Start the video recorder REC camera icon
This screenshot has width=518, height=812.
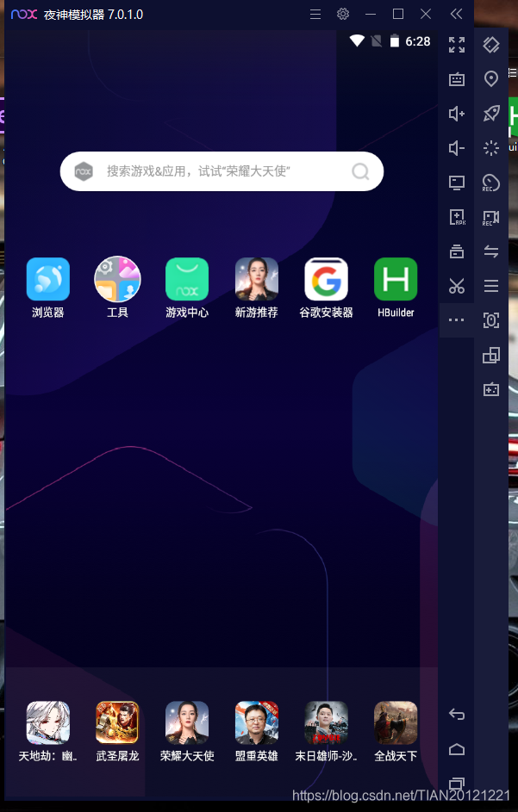(490, 218)
